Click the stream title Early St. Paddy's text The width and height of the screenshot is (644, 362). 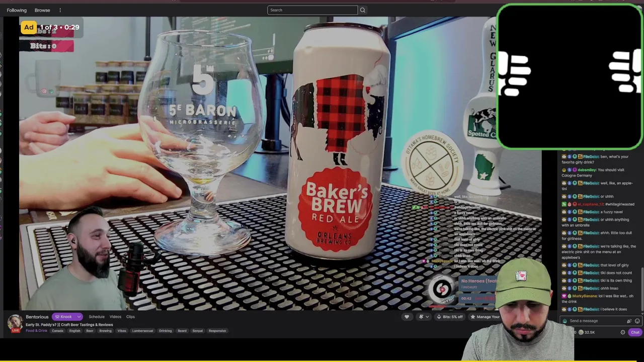coord(69,325)
